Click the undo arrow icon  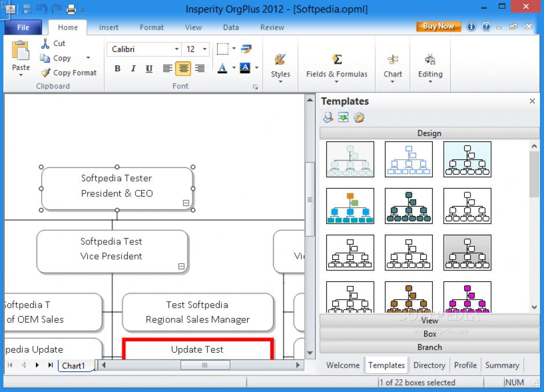coord(42,9)
